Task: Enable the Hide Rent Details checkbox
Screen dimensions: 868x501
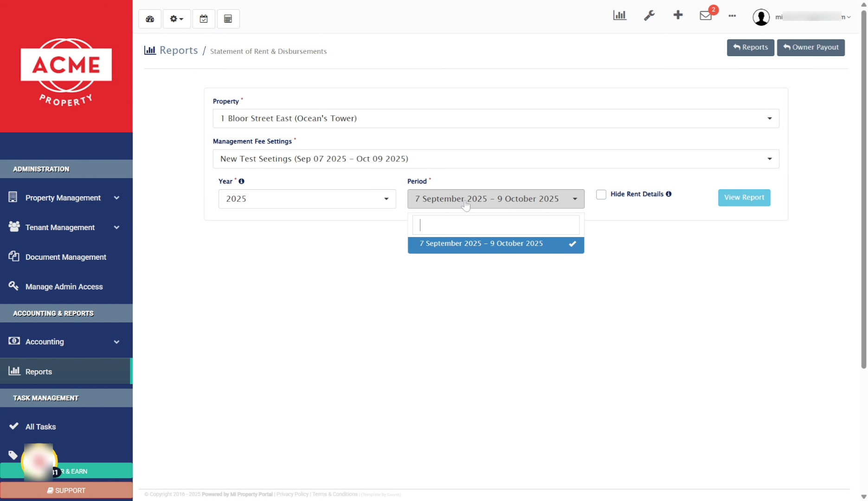Action: tap(601, 194)
